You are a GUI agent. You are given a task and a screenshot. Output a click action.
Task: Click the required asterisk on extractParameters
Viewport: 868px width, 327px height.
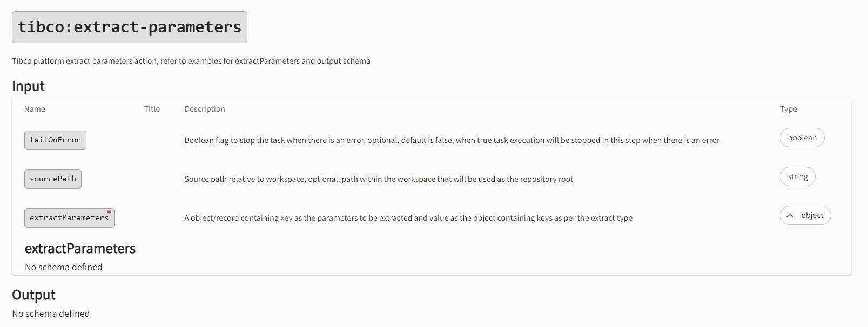[109, 212]
